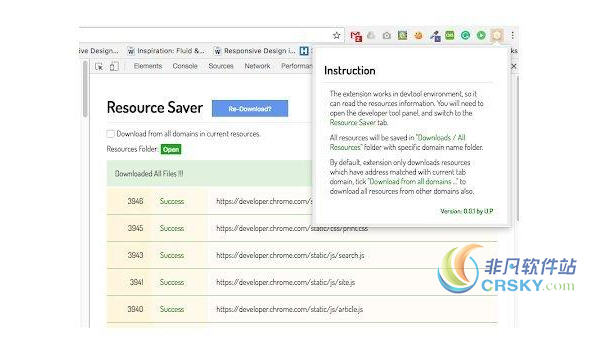
Task: Click the search.js resource URL
Action: [290, 256]
